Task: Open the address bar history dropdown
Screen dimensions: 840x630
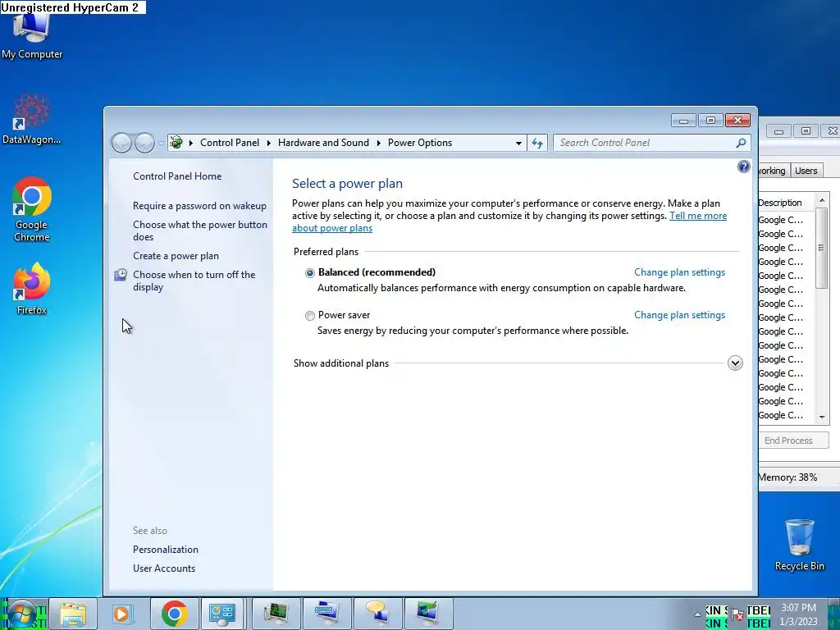Action: pyautogui.click(x=518, y=143)
